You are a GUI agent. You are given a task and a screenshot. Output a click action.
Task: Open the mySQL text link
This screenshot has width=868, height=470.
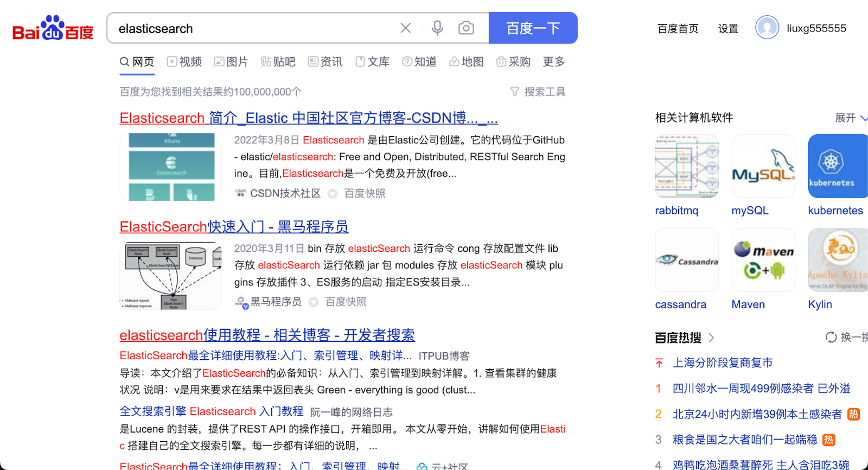[750, 211]
